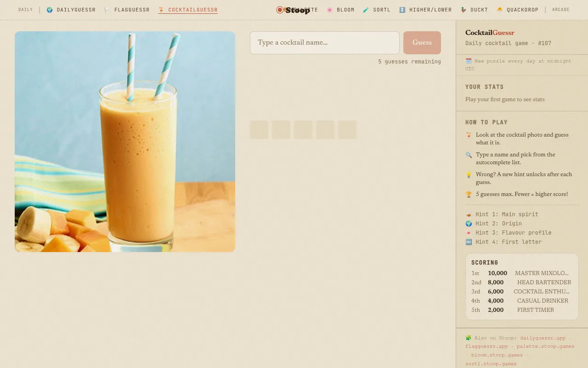Click the heart icon for Hint 3
The height and width of the screenshot is (368, 588).
[x=469, y=233]
